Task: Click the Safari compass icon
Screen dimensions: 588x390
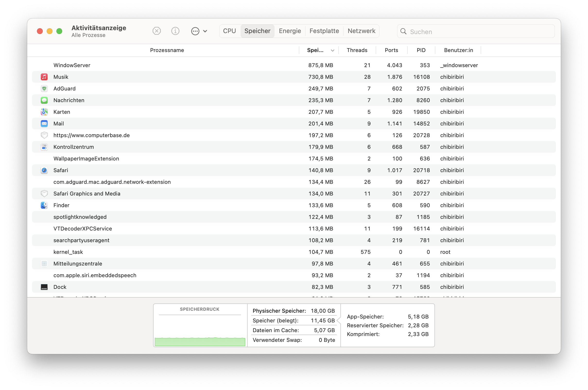Action: (44, 170)
